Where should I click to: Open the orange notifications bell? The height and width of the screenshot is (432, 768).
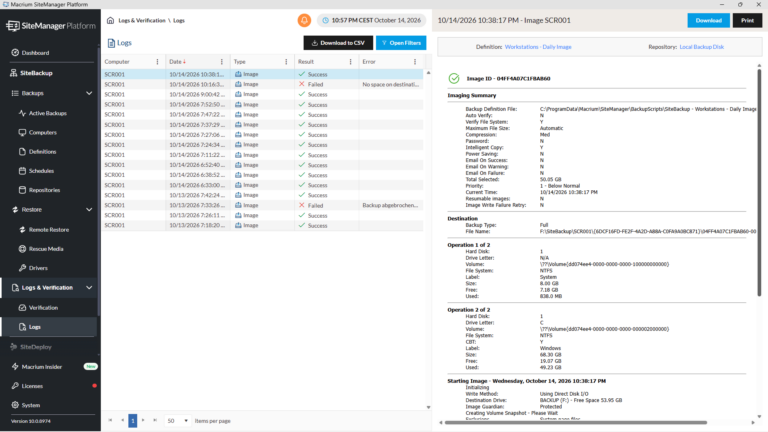point(304,20)
